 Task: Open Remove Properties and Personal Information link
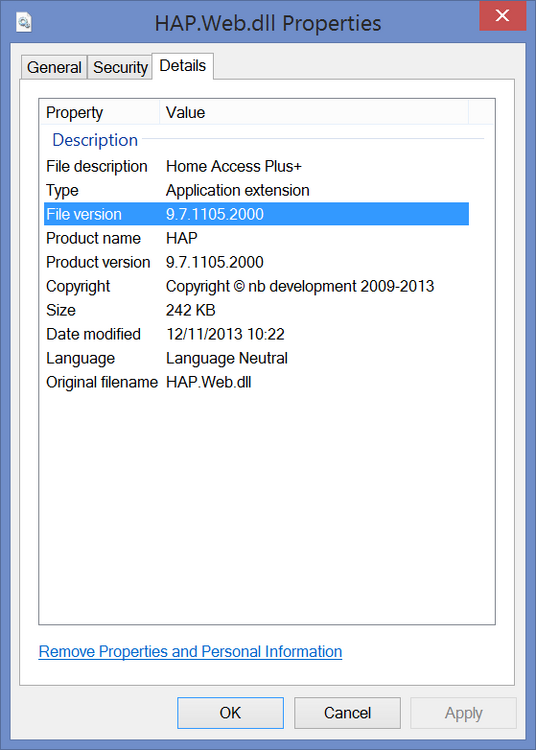click(x=190, y=651)
